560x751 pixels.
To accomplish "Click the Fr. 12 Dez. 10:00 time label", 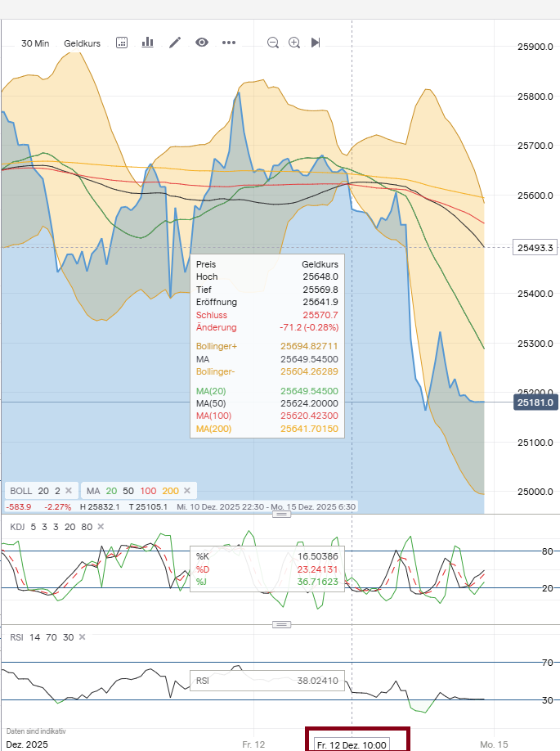I will (352, 744).
